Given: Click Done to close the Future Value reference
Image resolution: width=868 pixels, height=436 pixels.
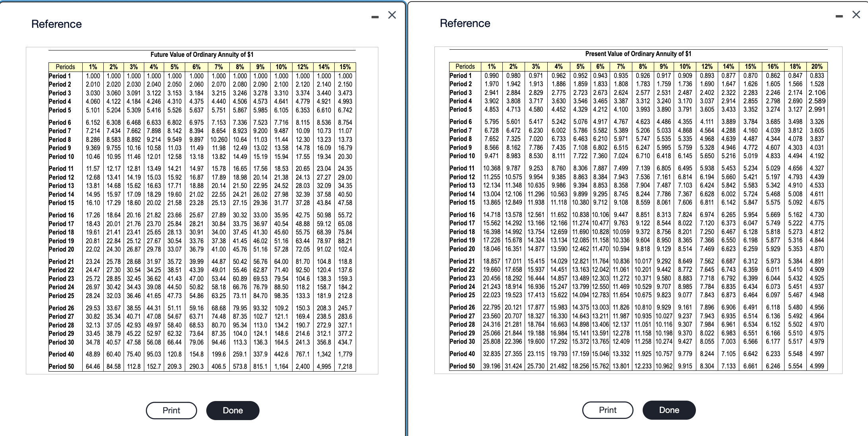Looking at the screenshot, I should (232, 410).
